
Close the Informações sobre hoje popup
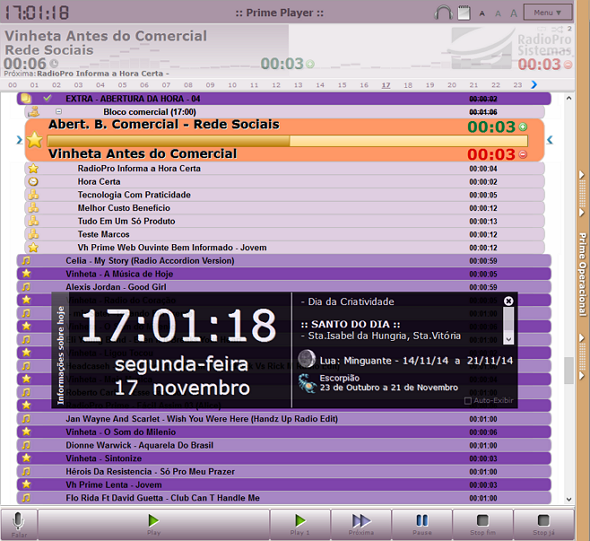pyautogui.click(x=508, y=301)
